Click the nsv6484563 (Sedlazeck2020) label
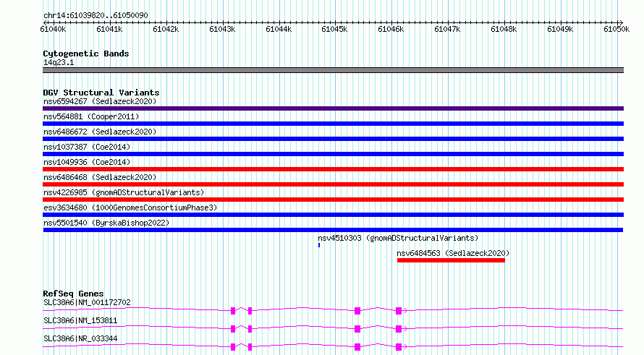This screenshot has height=355, width=644. click(x=453, y=253)
